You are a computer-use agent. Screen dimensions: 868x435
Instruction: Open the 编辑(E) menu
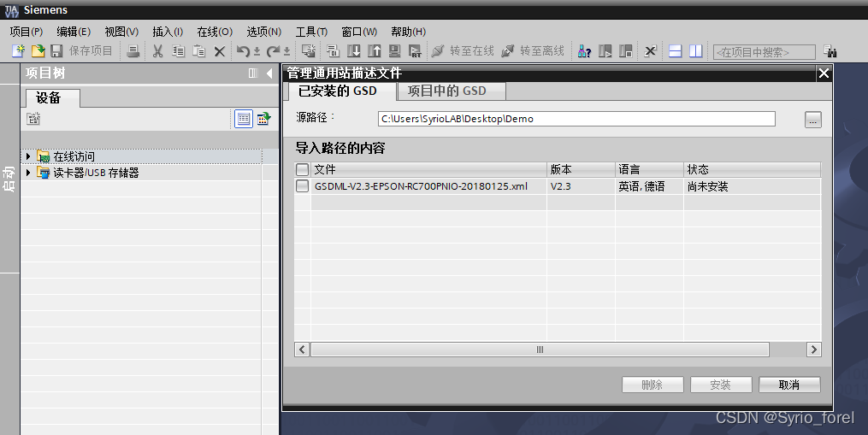(74, 32)
